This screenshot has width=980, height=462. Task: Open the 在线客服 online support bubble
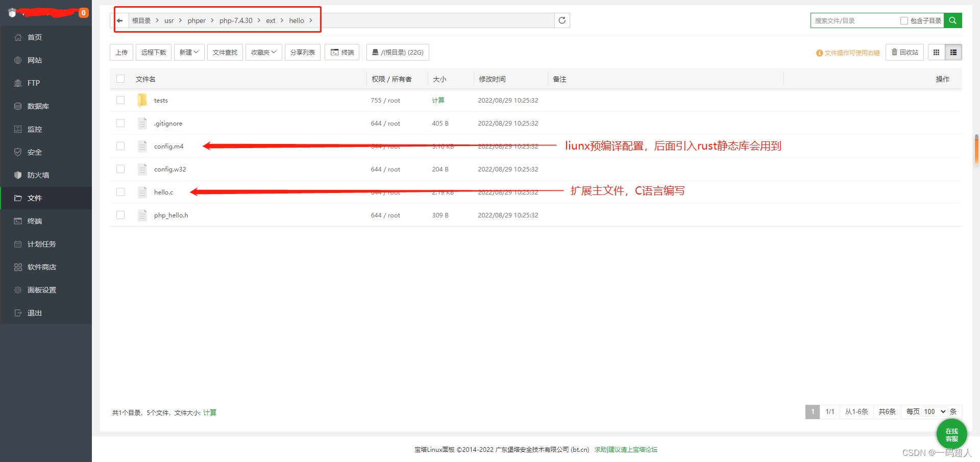point(951,434)
